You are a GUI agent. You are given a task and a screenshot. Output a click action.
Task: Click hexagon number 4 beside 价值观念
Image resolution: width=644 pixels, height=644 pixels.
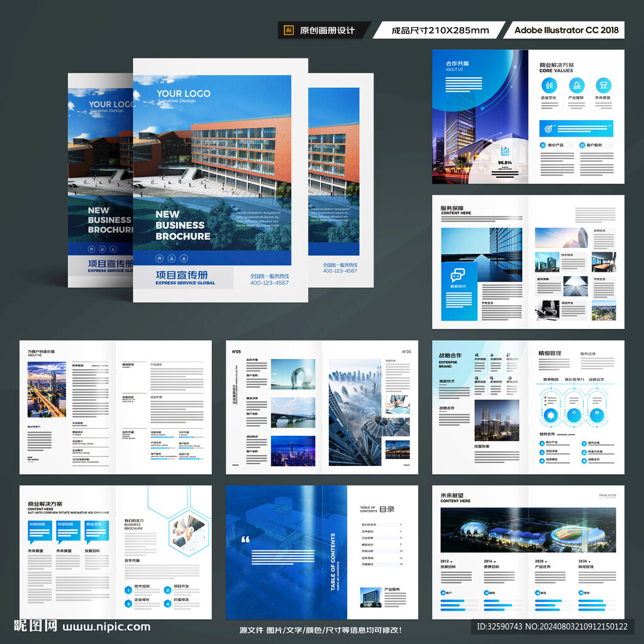[x=167, y=604]
